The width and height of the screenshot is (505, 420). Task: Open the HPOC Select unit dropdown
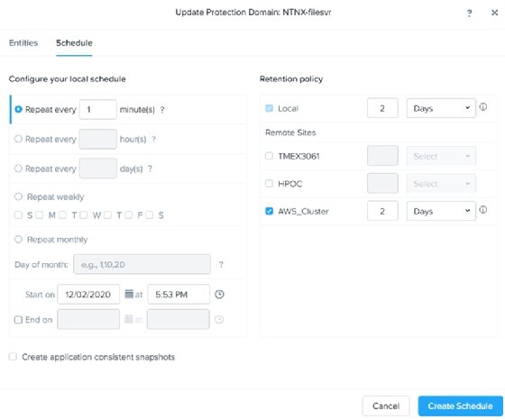(x=441, y=184)
